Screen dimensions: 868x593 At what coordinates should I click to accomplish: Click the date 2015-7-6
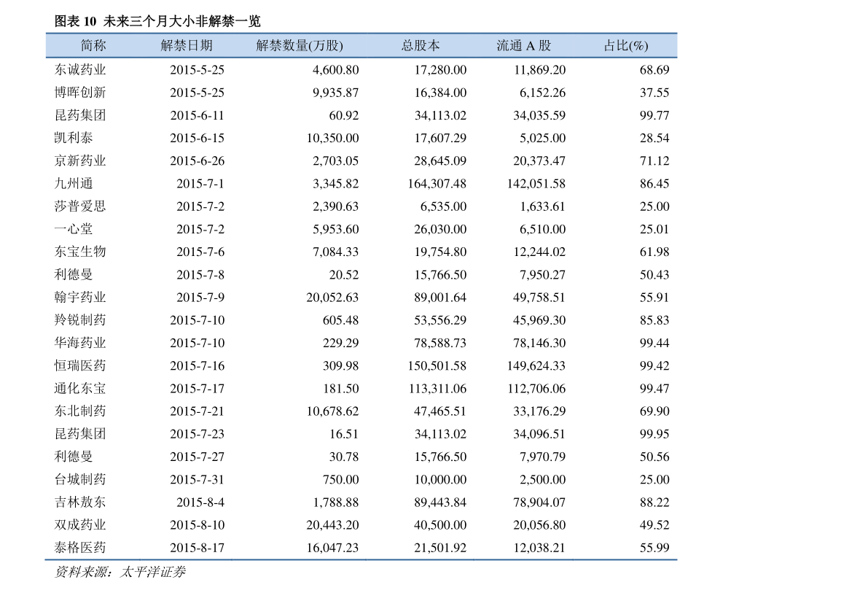(x=200, y=252)
